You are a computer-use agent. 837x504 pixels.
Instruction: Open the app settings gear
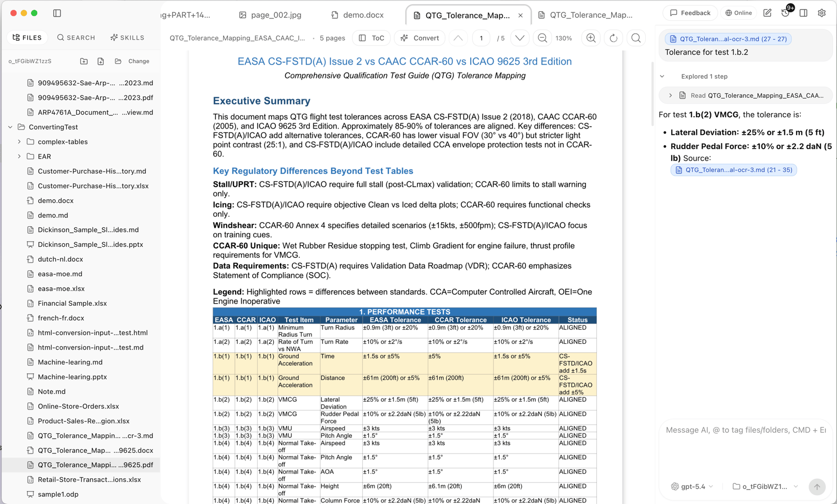coord(822,13)
